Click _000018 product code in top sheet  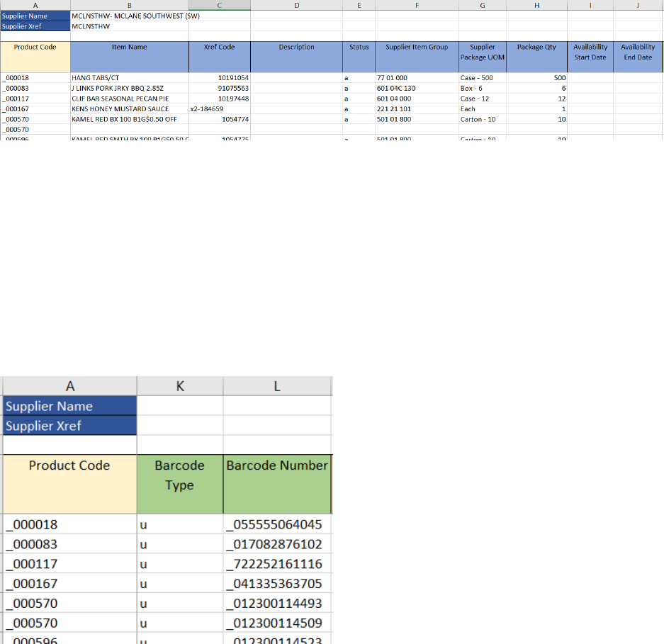(35, 78)
